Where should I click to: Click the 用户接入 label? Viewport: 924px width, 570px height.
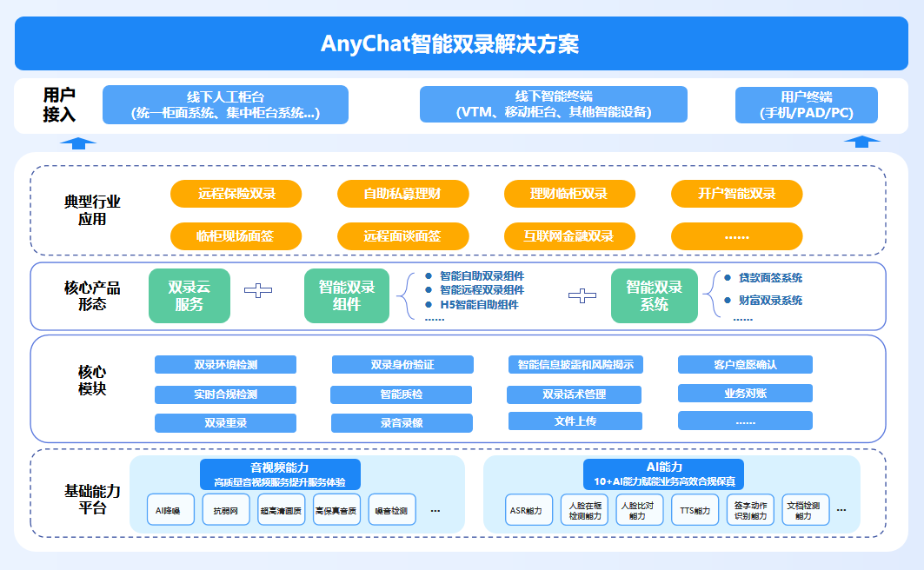[59, 104]
